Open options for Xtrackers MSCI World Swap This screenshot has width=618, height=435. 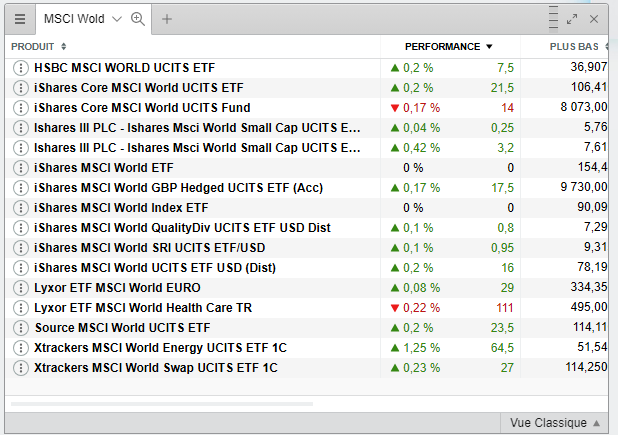[x=20, y=368]
